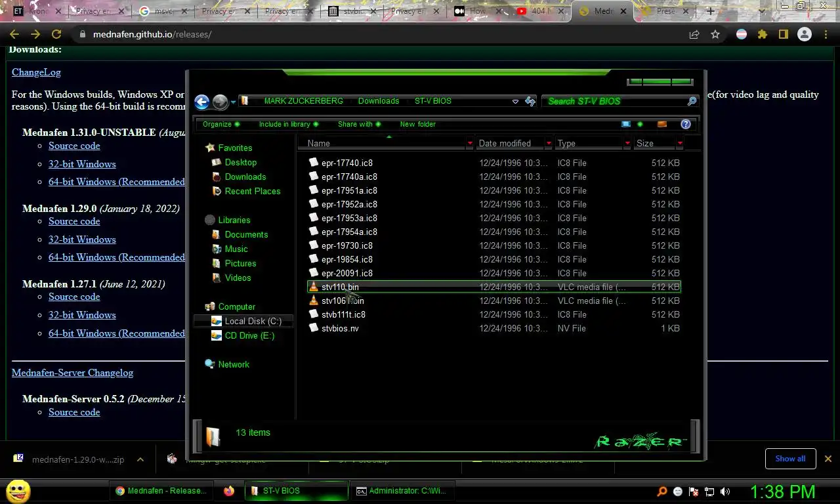Select file epr-20091.ic8
Viewport: 840px width, 504px height.
346,273
